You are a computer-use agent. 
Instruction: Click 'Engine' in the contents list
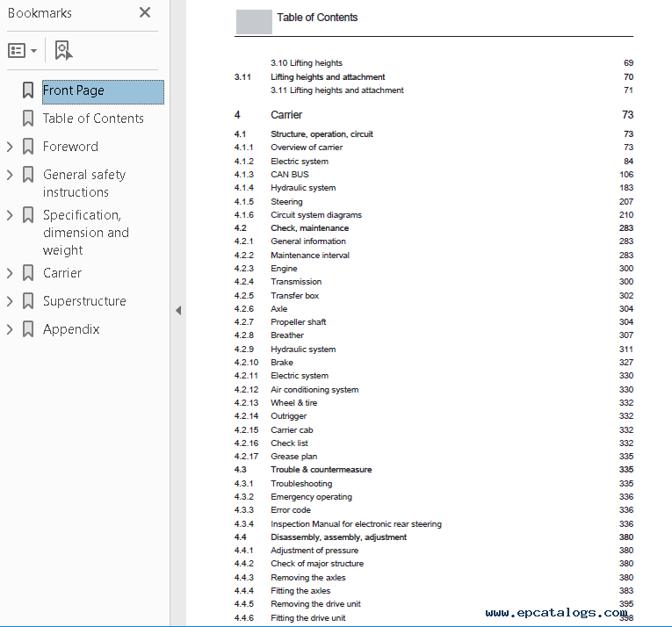coord(284,269)
